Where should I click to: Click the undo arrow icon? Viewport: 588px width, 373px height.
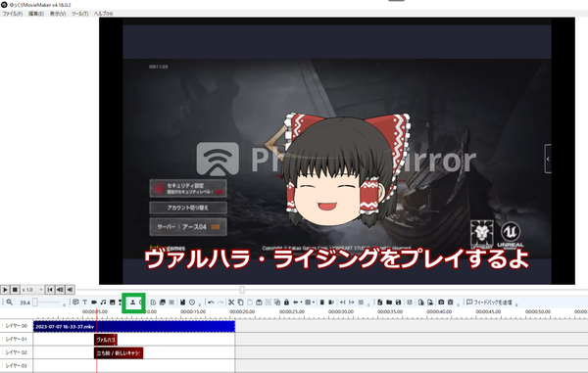coord(211,303)
